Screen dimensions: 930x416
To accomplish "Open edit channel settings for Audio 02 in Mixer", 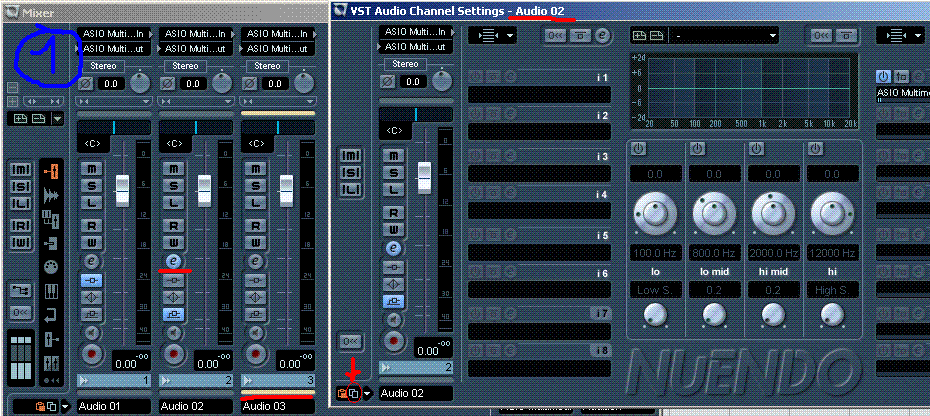I will point(173,260).
